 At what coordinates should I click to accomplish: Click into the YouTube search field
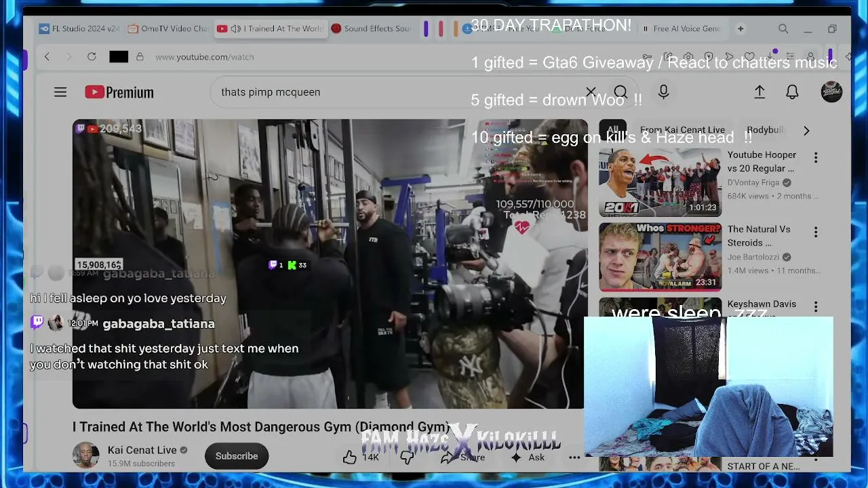(x=400, y=92)
